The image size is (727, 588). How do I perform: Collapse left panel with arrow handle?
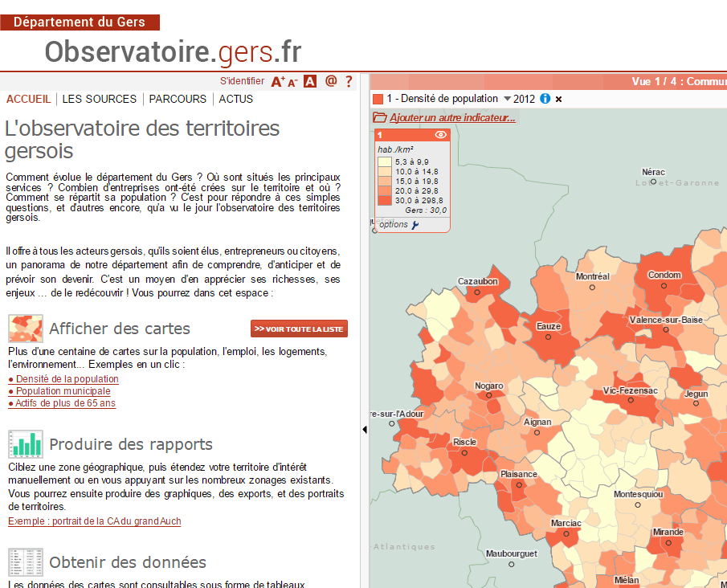point(365,430)
